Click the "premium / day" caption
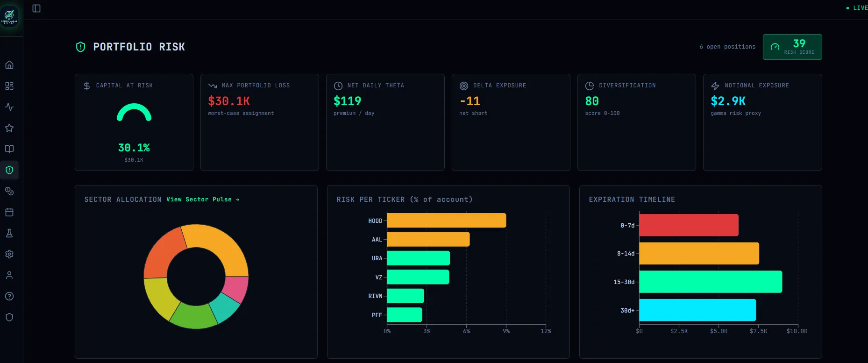Image resolution: width=868 pixels, height=363 pixels. (354, 114)
